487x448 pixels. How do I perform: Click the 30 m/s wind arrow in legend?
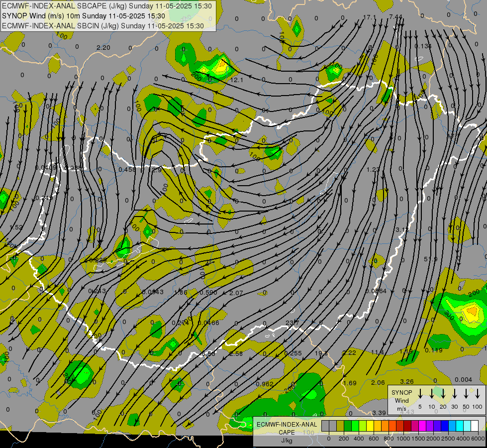pos(454,394)
